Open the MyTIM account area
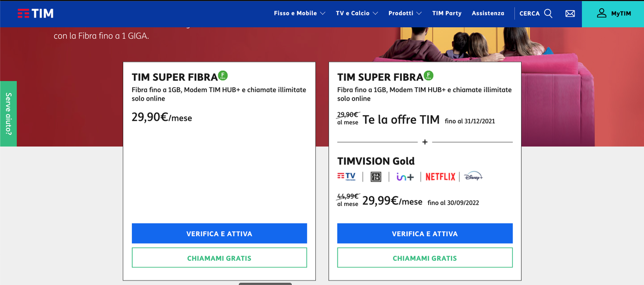This screenshot has width=644, height=285. tap(613, 14)
